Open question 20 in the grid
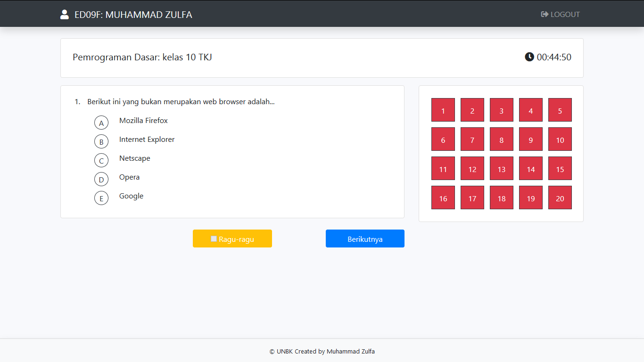 coord(560,197)
